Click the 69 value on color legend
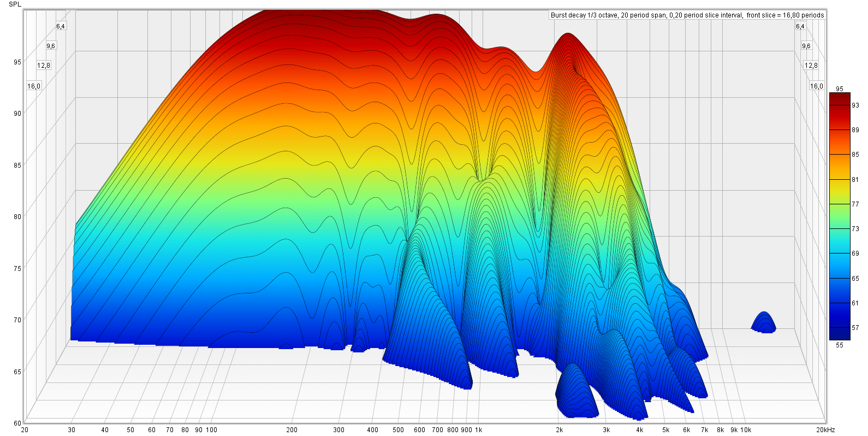 [855, 254]
